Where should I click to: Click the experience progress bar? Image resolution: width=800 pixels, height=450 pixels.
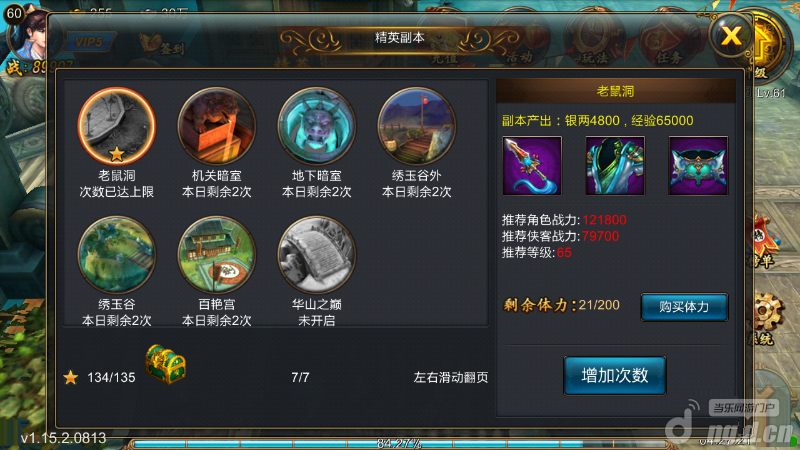(x=398, y=444)
